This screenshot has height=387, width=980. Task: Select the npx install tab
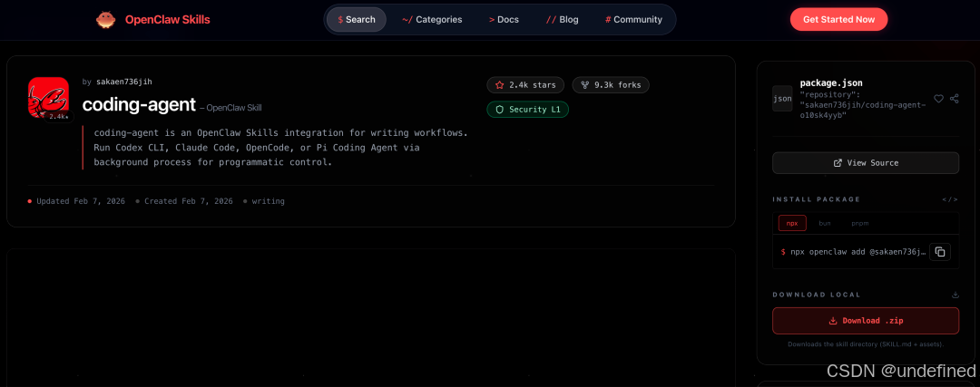coord(792,223)
